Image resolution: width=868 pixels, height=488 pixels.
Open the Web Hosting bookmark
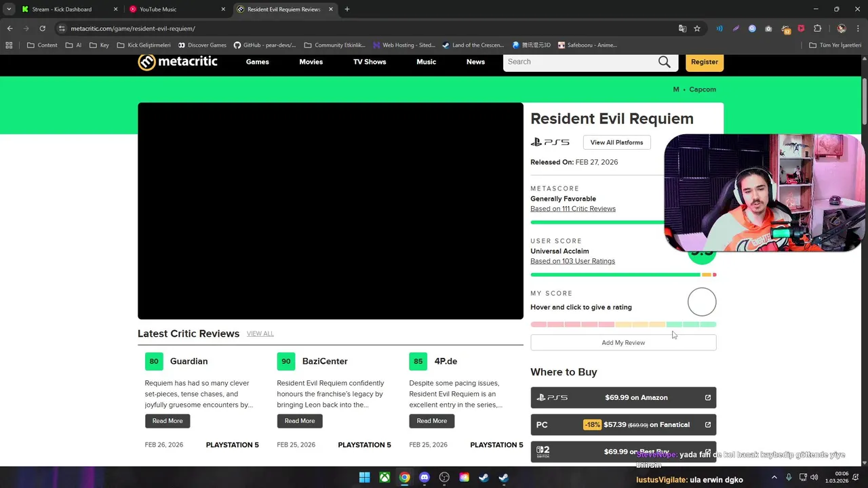pos(403,45)
